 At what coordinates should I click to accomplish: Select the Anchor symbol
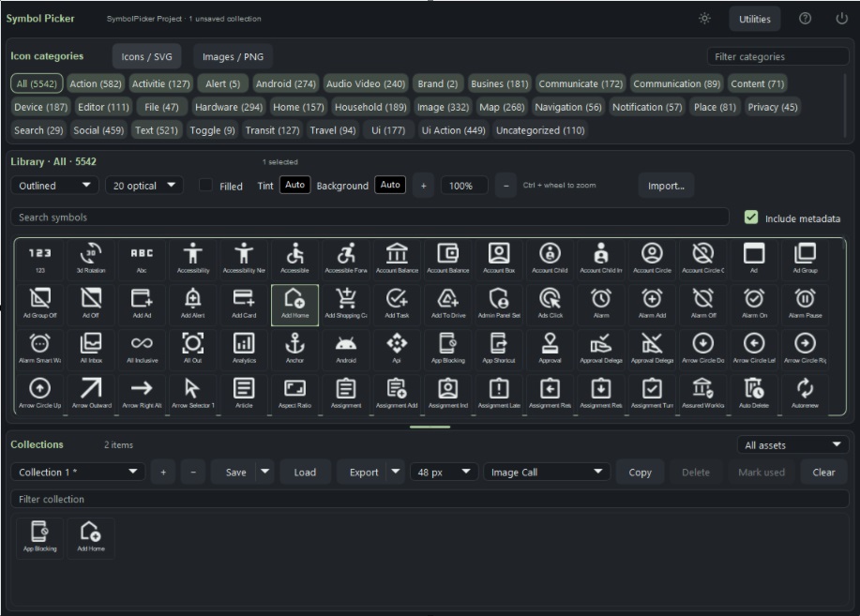click(295, 349)
